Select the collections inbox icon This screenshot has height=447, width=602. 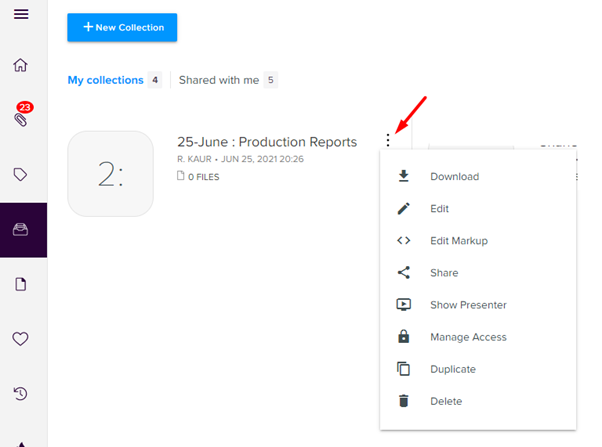point(20,230)
